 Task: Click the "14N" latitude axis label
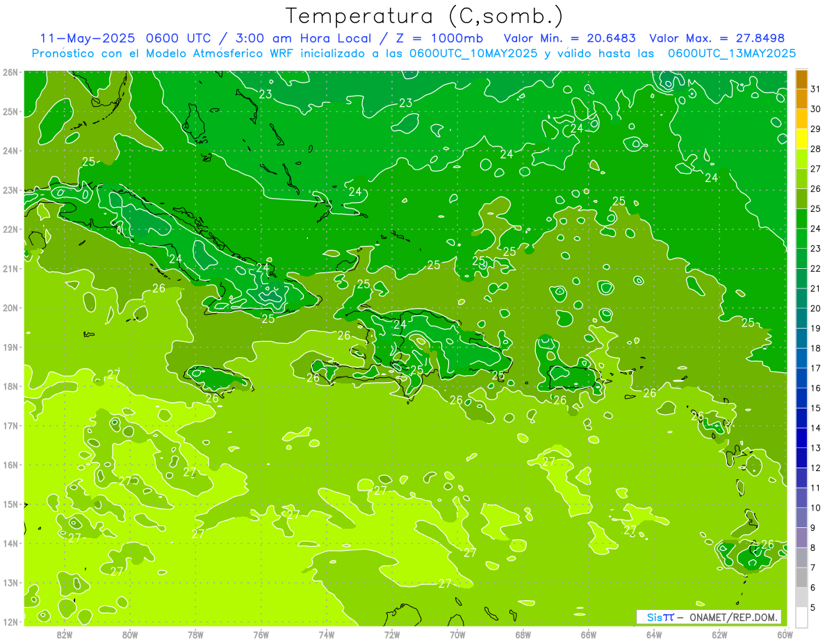(10, 543)
